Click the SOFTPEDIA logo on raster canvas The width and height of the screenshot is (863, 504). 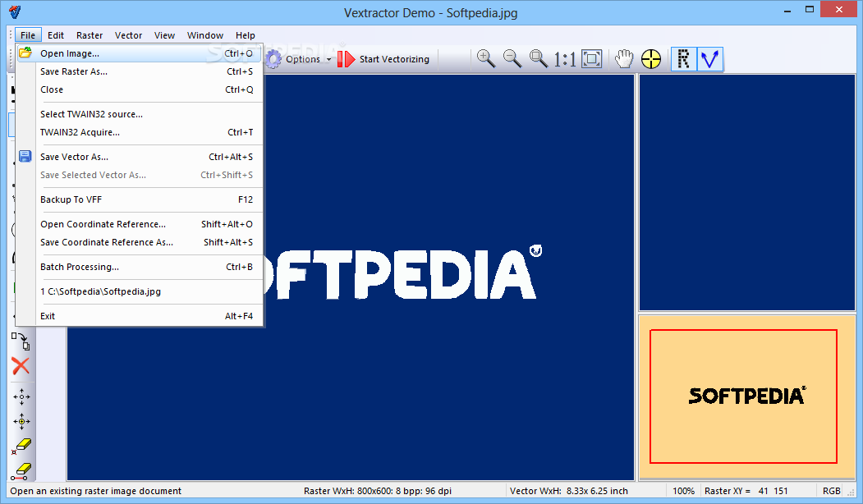402,273
